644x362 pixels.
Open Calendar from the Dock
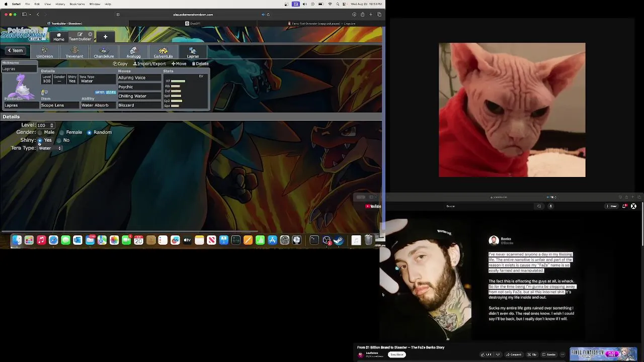(x=138, y=240)
